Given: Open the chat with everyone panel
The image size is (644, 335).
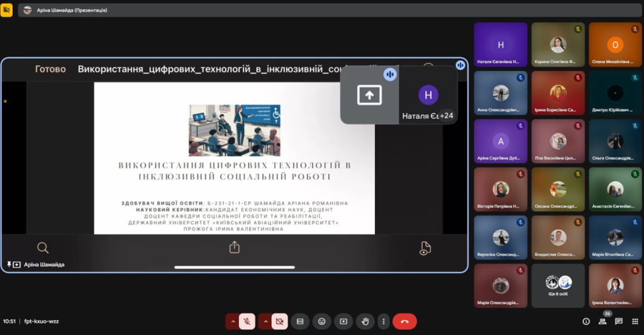Looking at the screenshot, I should click(x=619, y=321).
